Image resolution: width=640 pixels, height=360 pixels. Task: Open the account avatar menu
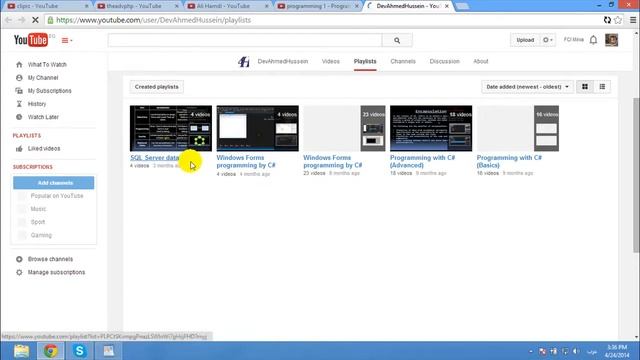coord(611,40)
